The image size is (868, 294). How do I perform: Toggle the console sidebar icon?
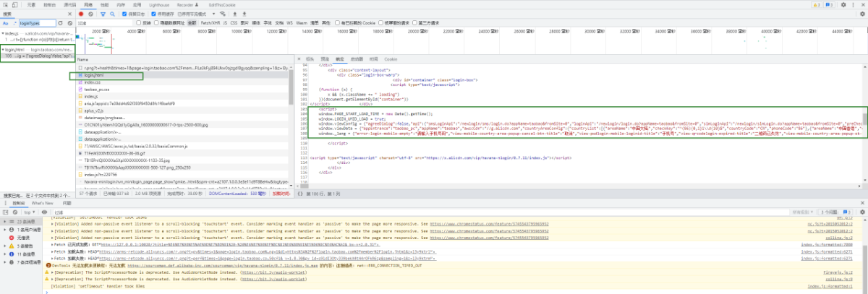(x=5, y=212)
